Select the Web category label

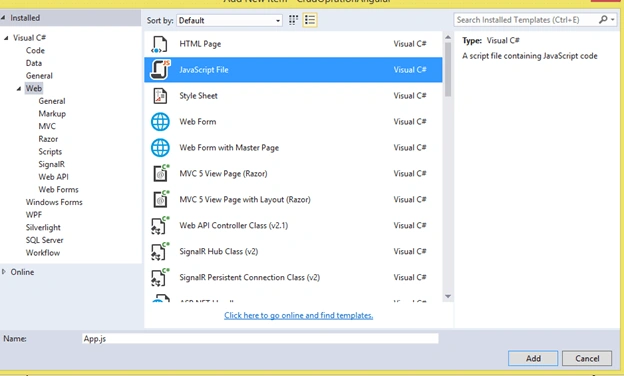pyautogui.click(x=34, y=88)
